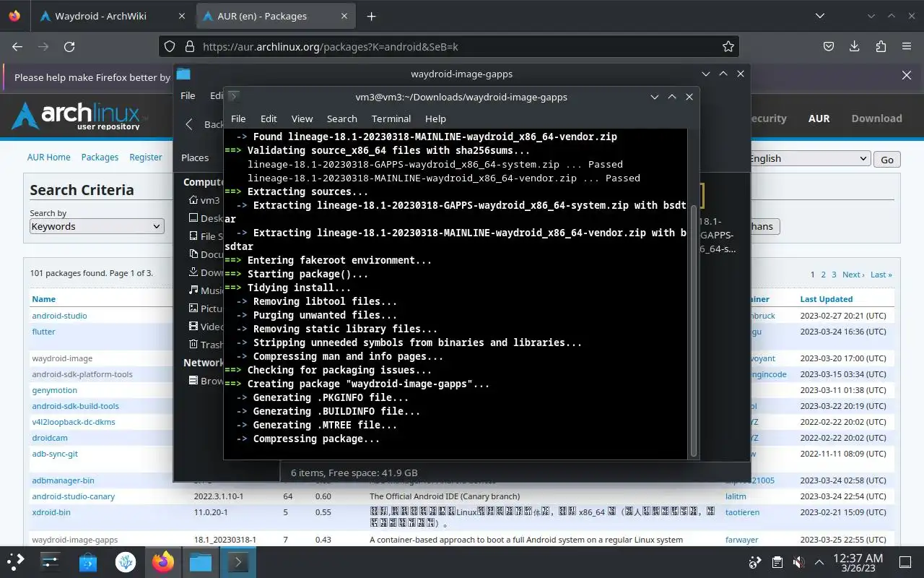
Task: Go to results page 2
Action: pos(823,275)
